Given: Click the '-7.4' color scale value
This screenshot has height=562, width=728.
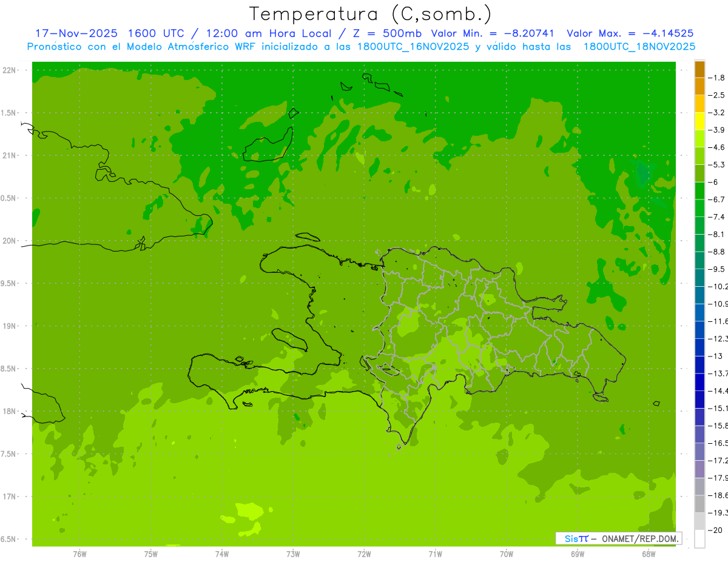Looking at the screenshot, I should pyautogui.click(x=716, y=217).
